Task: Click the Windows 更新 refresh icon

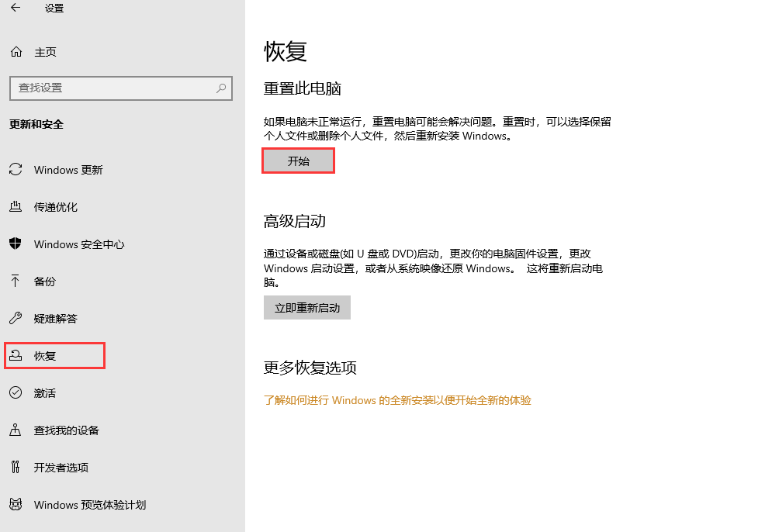Action: (x=16, y=169)
